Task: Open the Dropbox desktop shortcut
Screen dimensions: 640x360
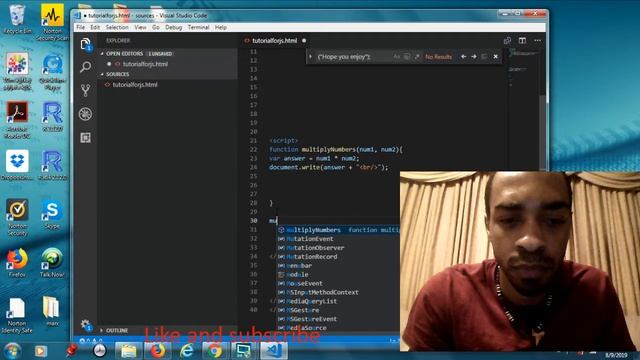Action: [17, 165]
